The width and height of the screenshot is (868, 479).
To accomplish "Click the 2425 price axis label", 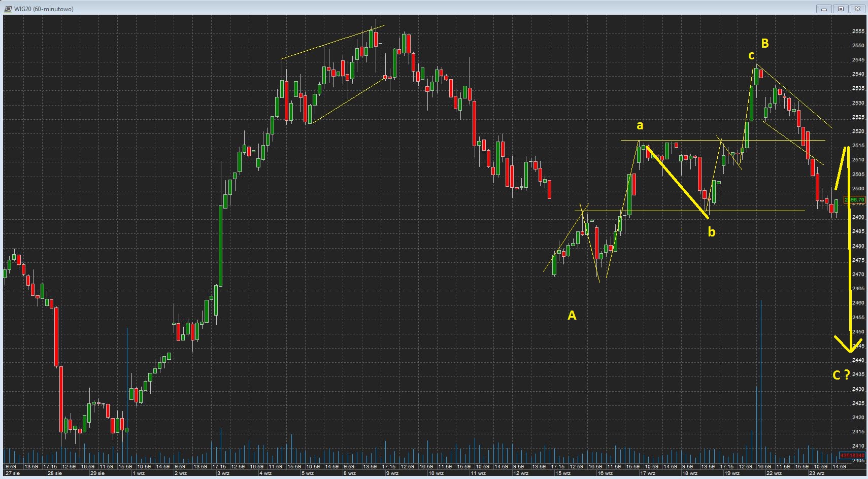I will (858, 403).
